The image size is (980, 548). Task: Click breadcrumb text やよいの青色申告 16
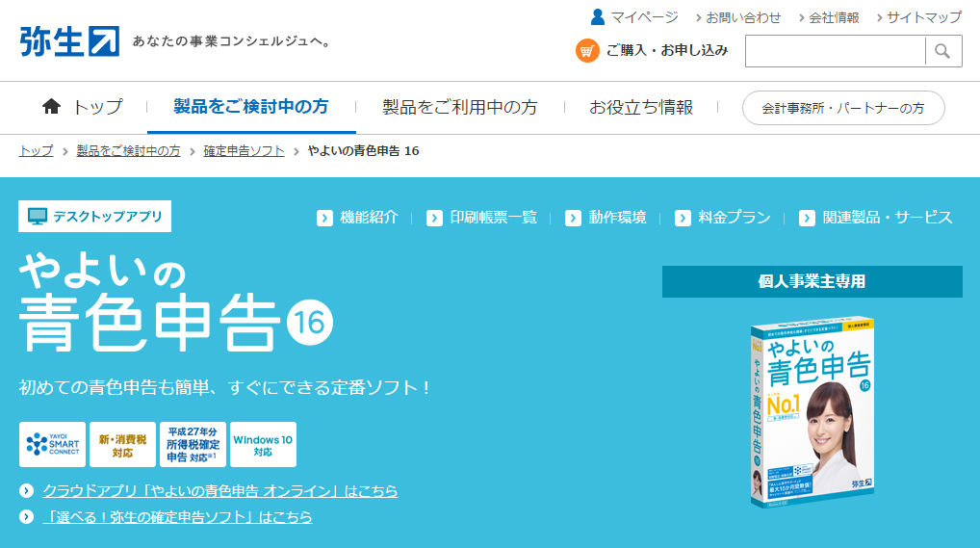click(363, 151)
